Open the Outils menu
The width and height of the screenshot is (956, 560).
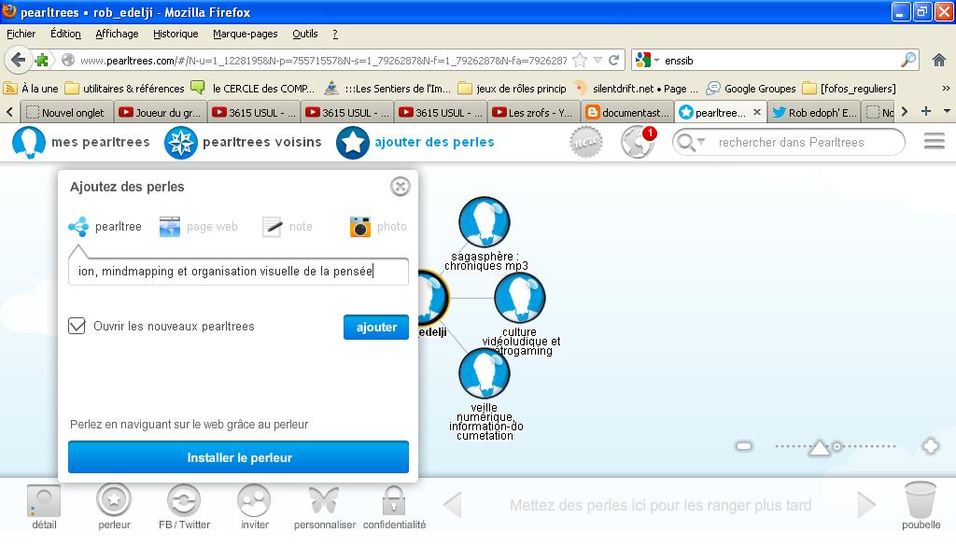click(305, 35)
